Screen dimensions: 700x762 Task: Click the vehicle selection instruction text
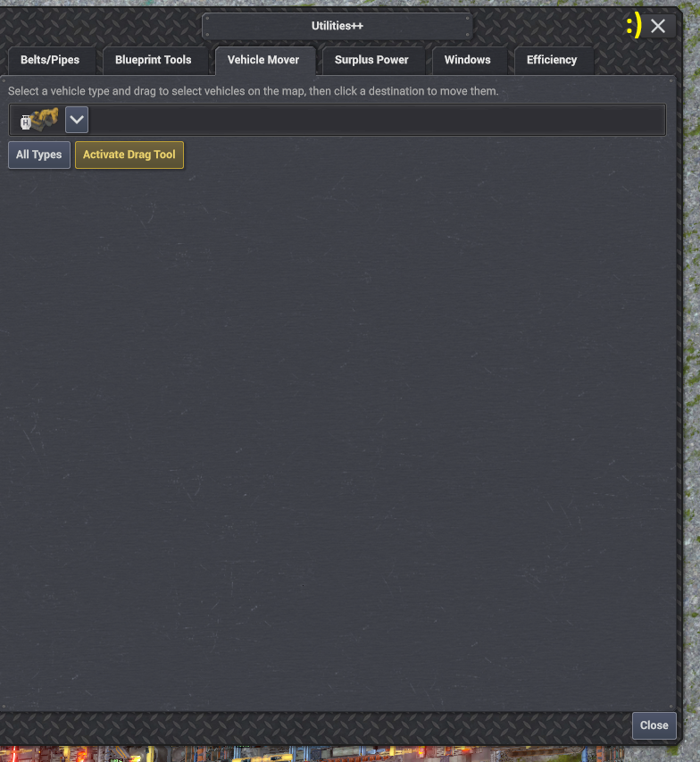(x=253, y=91)
